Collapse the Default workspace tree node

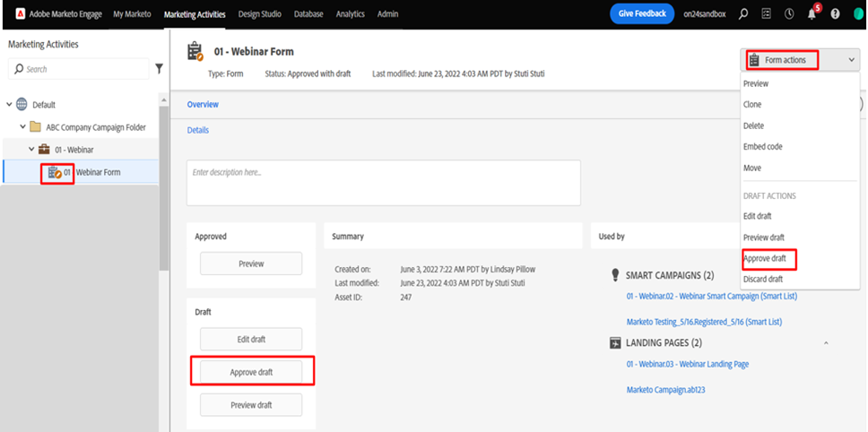[x=9, y=105]
